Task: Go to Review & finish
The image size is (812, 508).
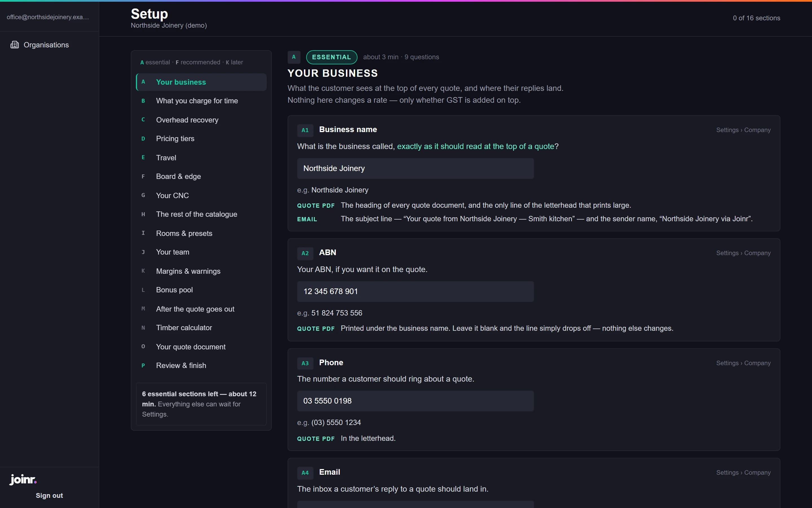Action: point(201,365)
